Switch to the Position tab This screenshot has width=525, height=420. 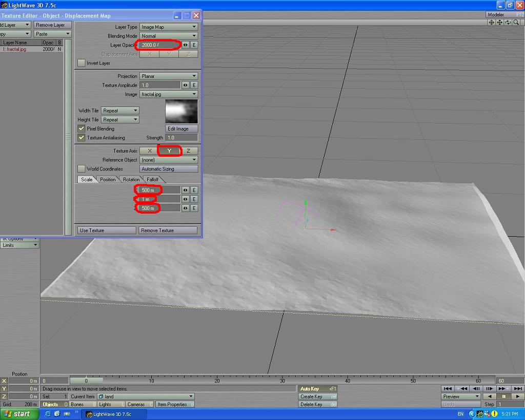[108, 180]
